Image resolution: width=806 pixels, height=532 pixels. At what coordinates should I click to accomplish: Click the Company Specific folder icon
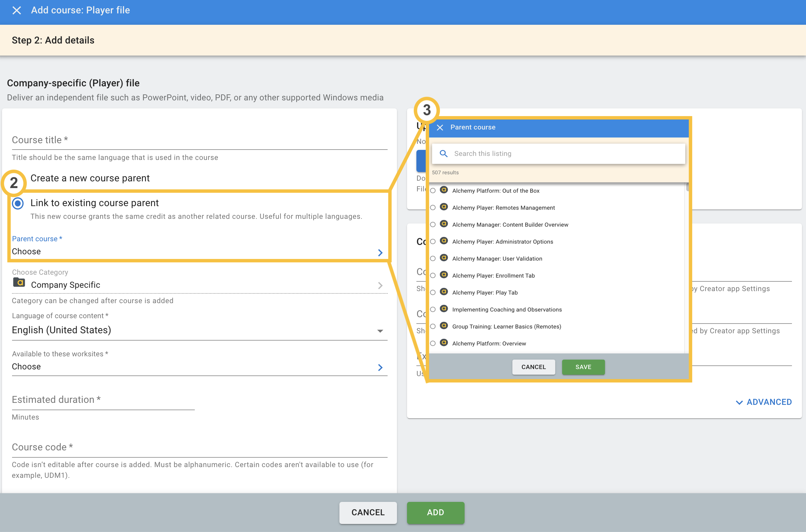point(19,282)
